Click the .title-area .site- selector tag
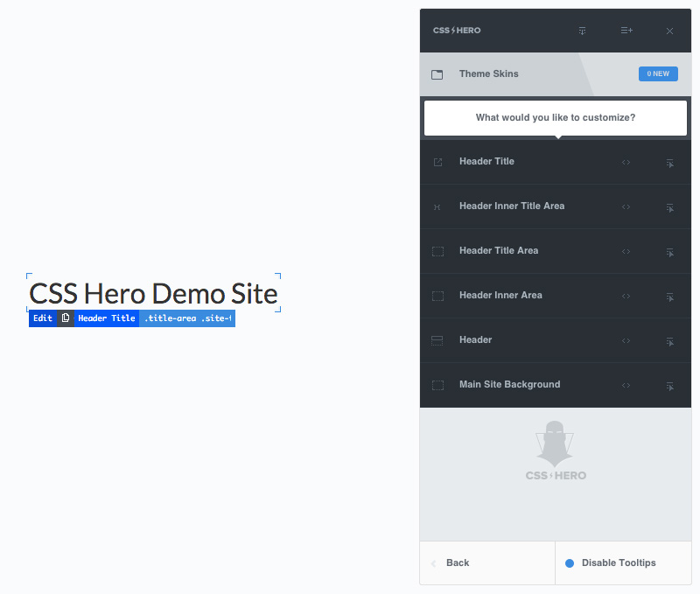Screen dimensions: 700x594 tap(187, 318)
